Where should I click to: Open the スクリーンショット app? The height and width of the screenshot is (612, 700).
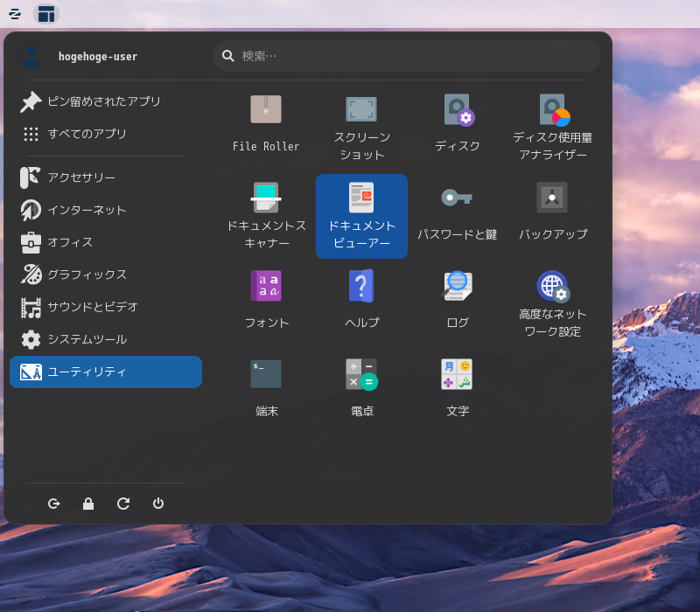click(x=361, y=126)
